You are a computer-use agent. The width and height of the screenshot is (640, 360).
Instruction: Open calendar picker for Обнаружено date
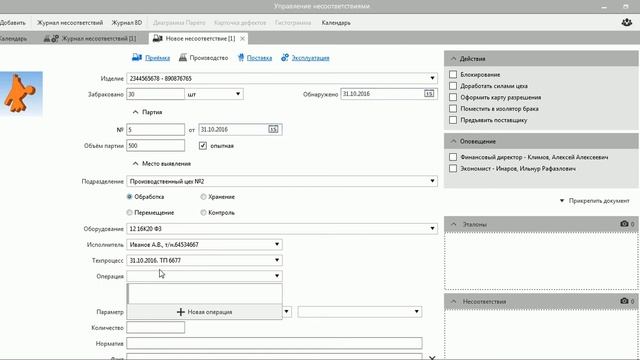(429, 94)
